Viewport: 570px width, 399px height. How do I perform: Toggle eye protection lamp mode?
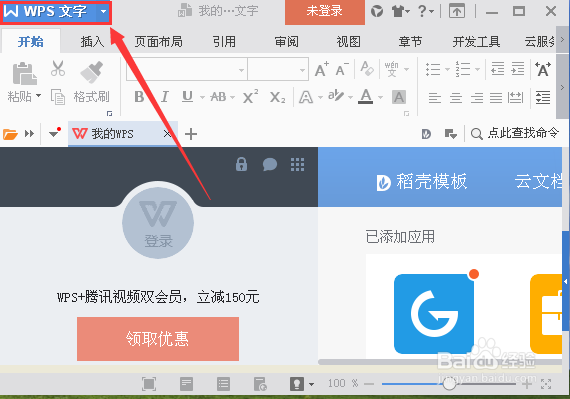[297, 384]
